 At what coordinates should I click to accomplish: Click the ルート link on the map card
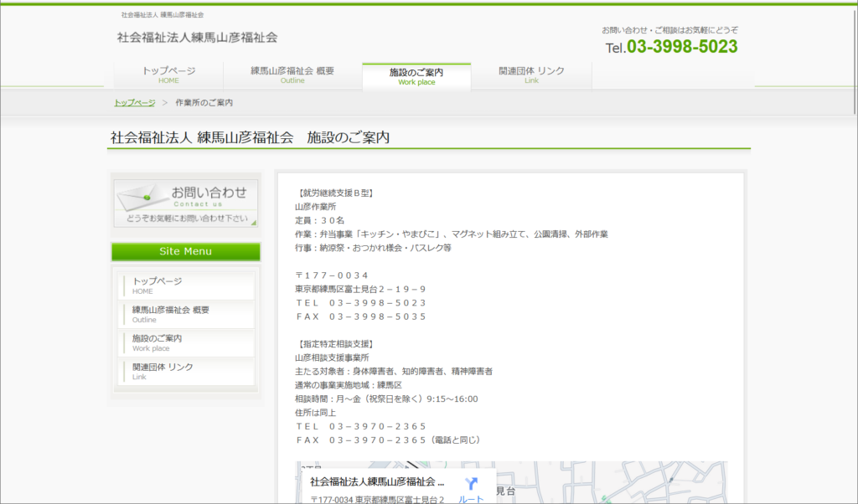pos(471,499)
